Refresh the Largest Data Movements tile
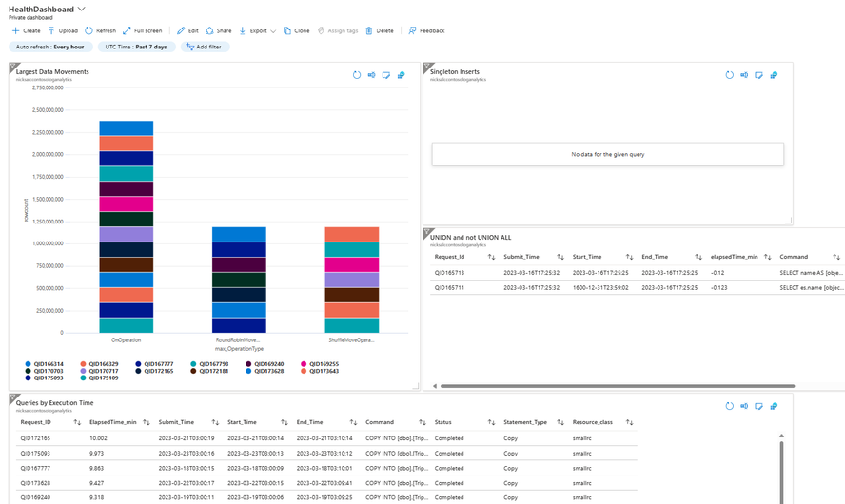The height and width of the screenshot is (504, 845). 357,75
